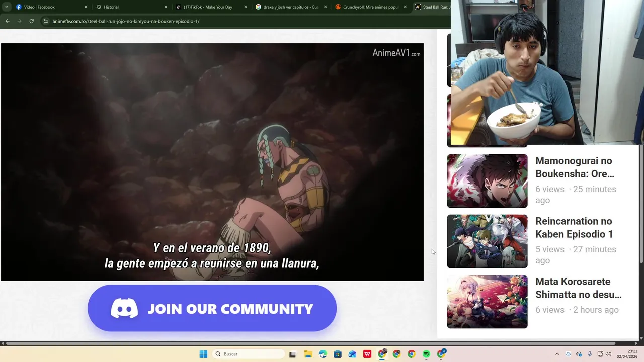Close the Video | Facebook tab
The height and width of the screenshot is (362, 644).
86,7
